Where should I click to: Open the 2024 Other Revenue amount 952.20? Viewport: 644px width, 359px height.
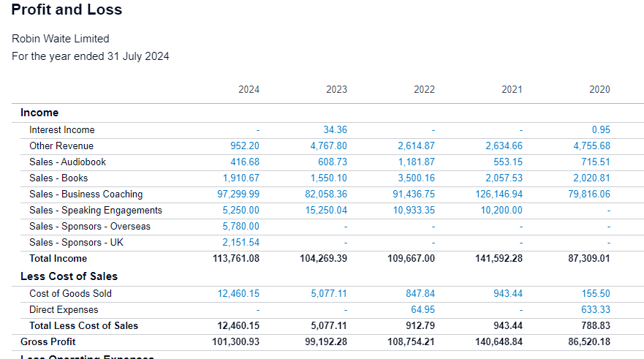(245, 146)
